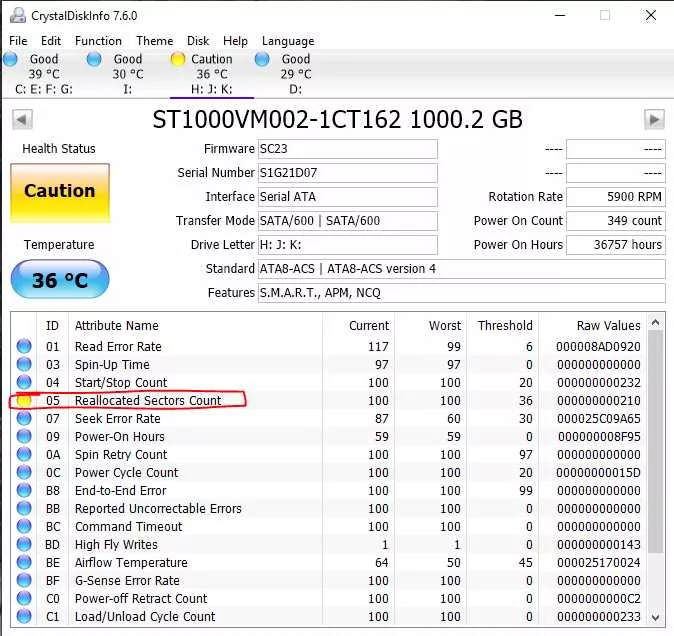The height and width of the screenshot is (636, 674).
Task: Click the previous disk arrow button
Action: coord(22,119)
